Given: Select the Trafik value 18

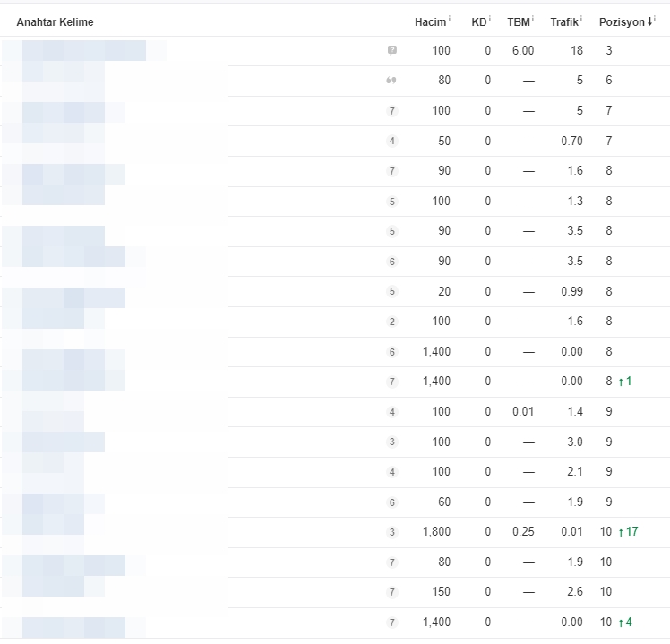Looking at the screenshot, I should click(577, 50).
